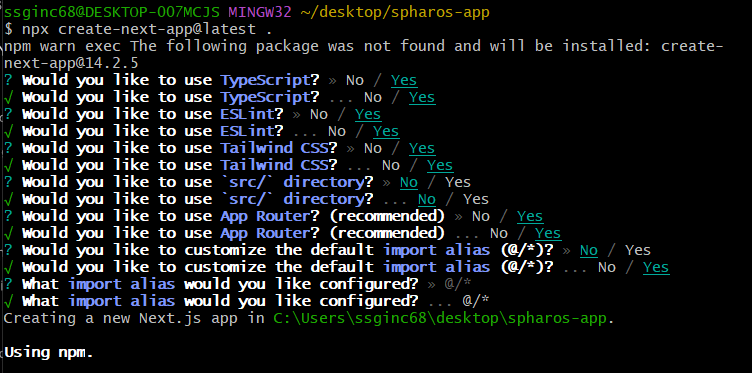The image size is (752, 373).
Task: Select underlined No on the "?" customize import alias line
Action: point(589,251)
